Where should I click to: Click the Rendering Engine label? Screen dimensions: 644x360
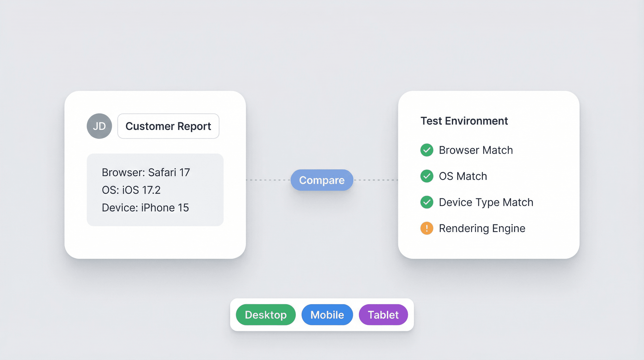pos(482,228)
